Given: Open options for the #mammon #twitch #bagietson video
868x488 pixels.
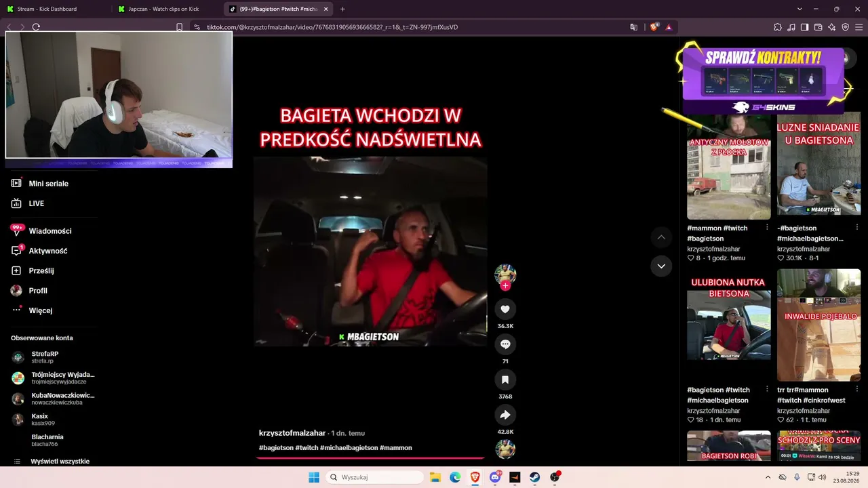Looking at the screenshot, I should tap(767, 228).
